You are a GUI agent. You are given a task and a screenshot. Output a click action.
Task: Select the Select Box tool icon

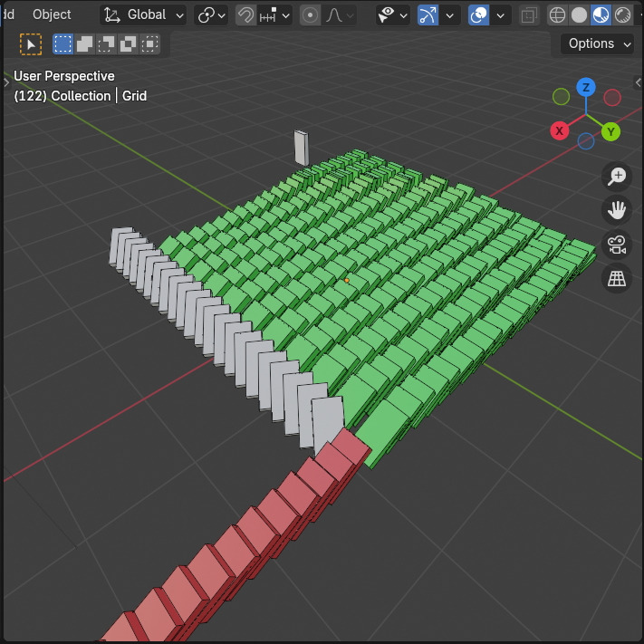point(31,44)
